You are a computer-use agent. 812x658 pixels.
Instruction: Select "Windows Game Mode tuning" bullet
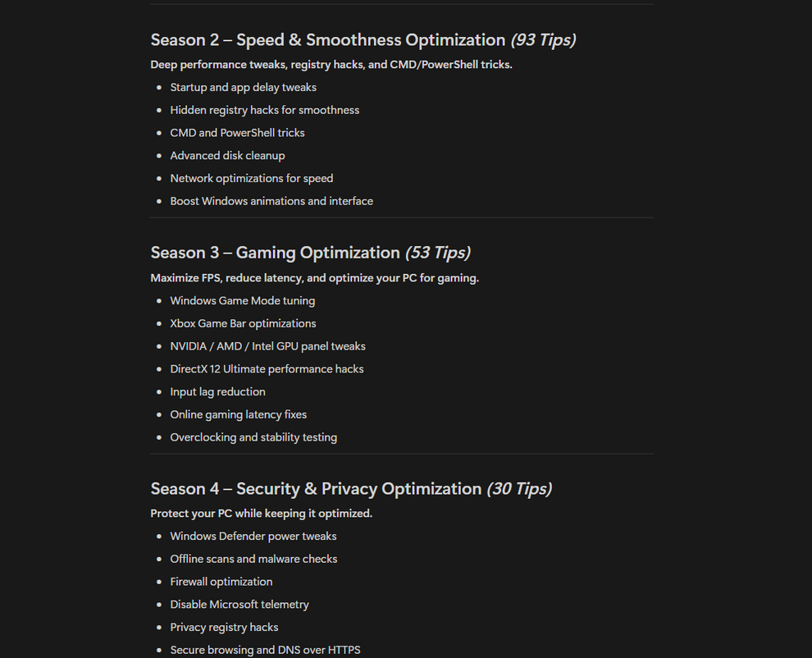(x=242, y=301)
